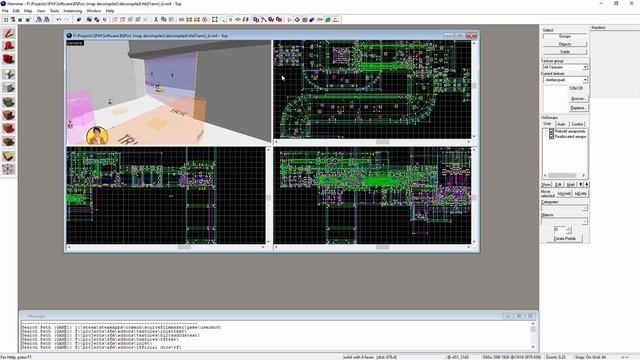The height and width of the screenshot is (360, 640).
Task: Select the Apply Current Texture tool
Action: click(9, 115)
